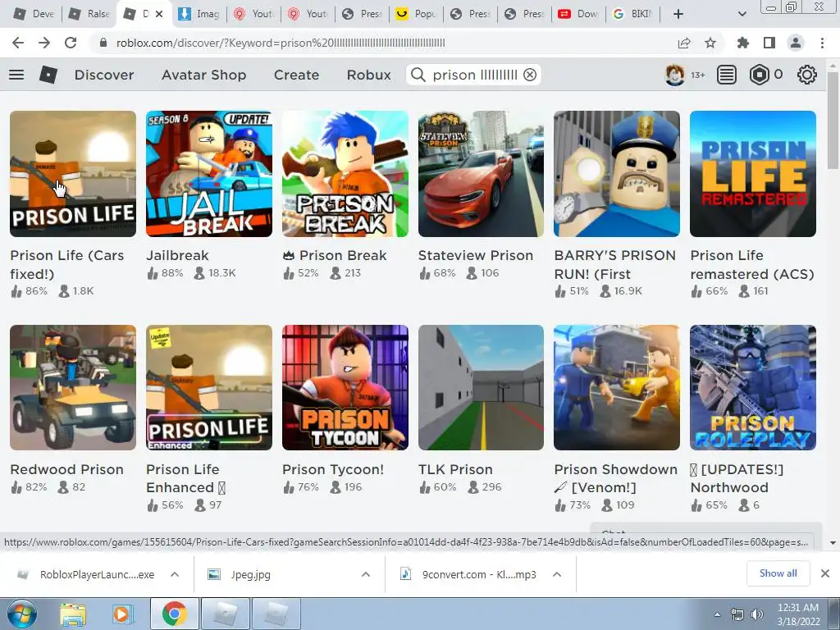Open Stateview Prison title link

point(476,256)
